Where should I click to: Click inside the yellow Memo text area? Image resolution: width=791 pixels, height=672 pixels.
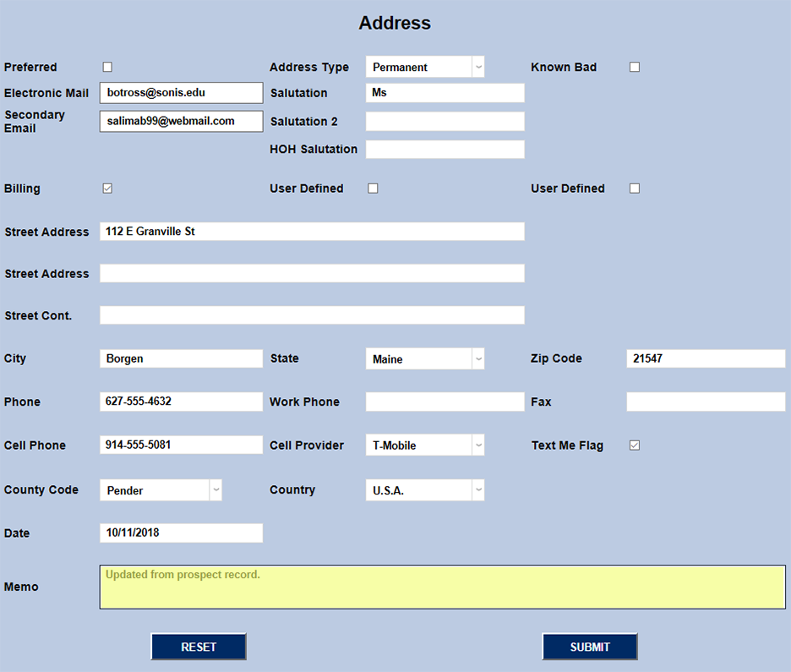coord(445,587)
